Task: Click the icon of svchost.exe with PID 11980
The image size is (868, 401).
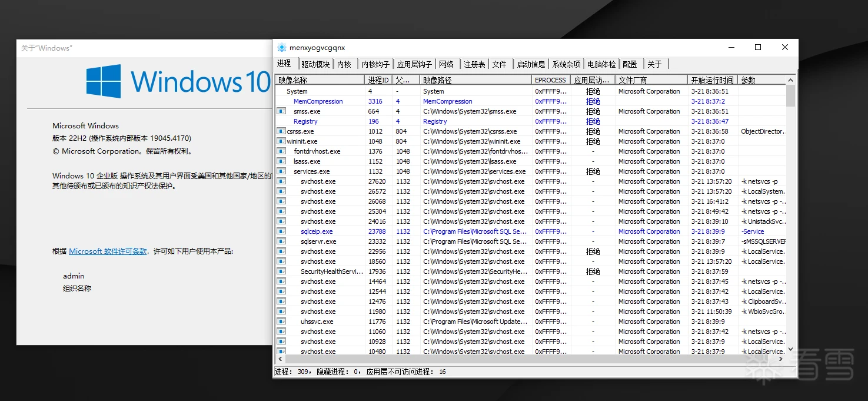Action: click(281, 311)
